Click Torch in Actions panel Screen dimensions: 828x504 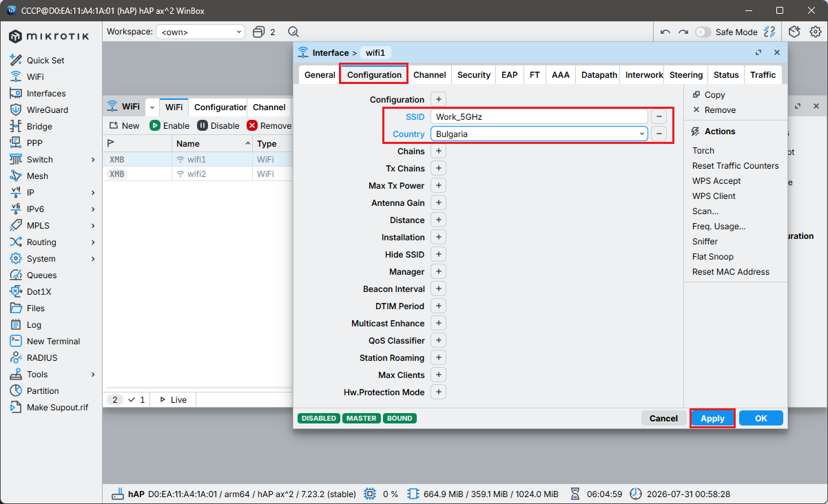click(703, 151)
